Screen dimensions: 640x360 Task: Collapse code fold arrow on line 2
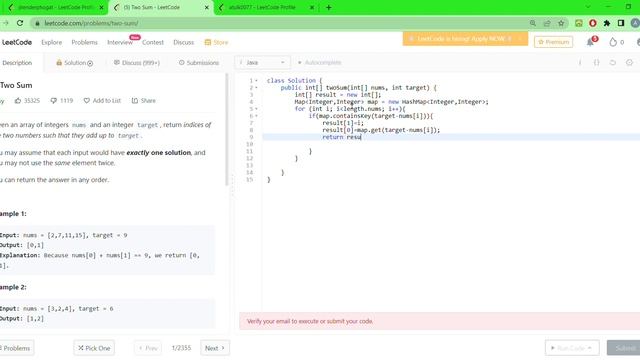[x=256, y=88]
